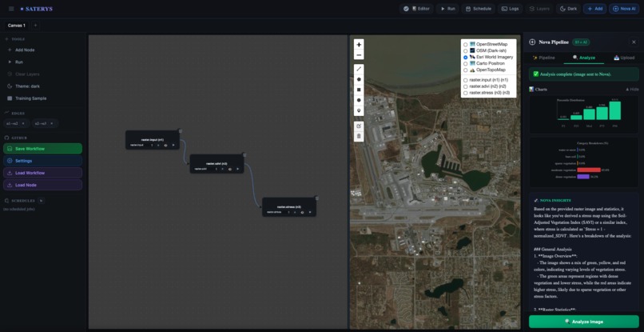Screen dimensions: 644x332
Task: Remove the n1→n2 edge chip
Action: 23,123
